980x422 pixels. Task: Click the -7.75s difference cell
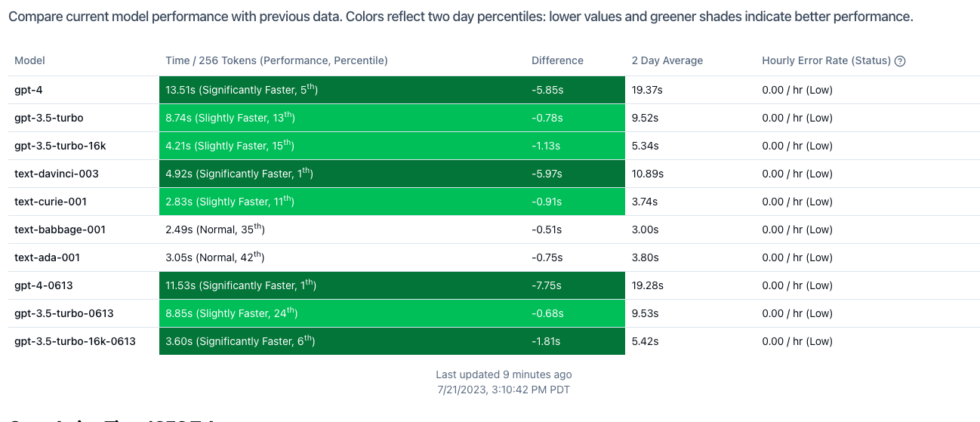click(547, 285)
